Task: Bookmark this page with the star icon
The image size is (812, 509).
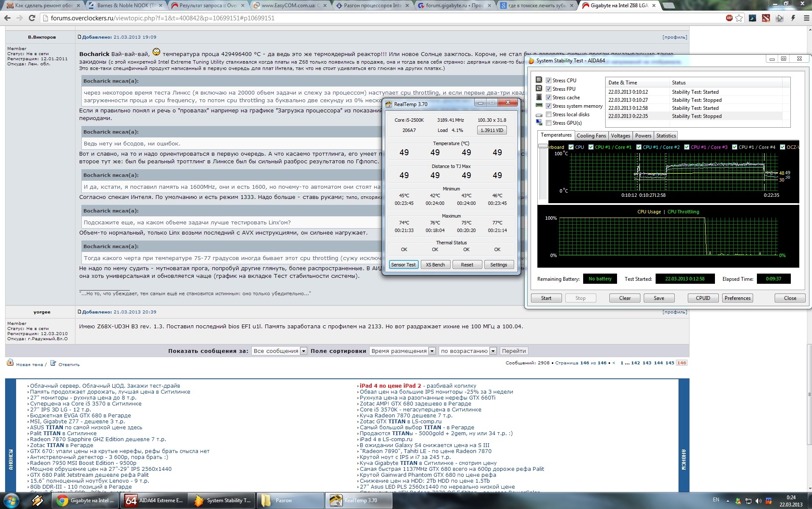Action: 739,18
